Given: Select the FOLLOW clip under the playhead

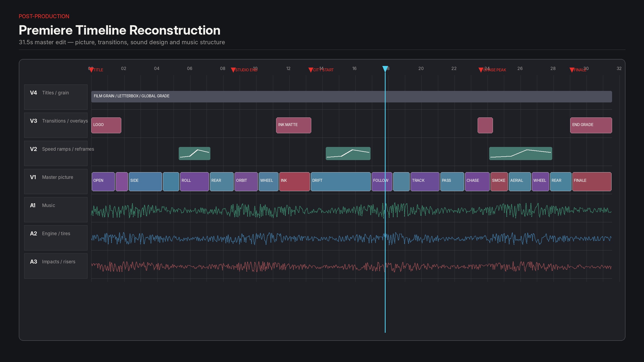Looking at the screenshot, I should click(x=382, y=182).
